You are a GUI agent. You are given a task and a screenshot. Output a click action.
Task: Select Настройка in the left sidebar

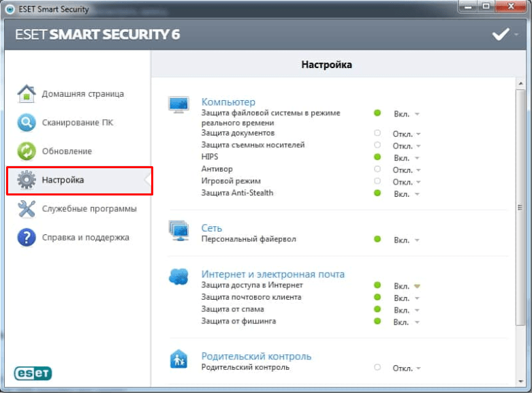[63, 180]
